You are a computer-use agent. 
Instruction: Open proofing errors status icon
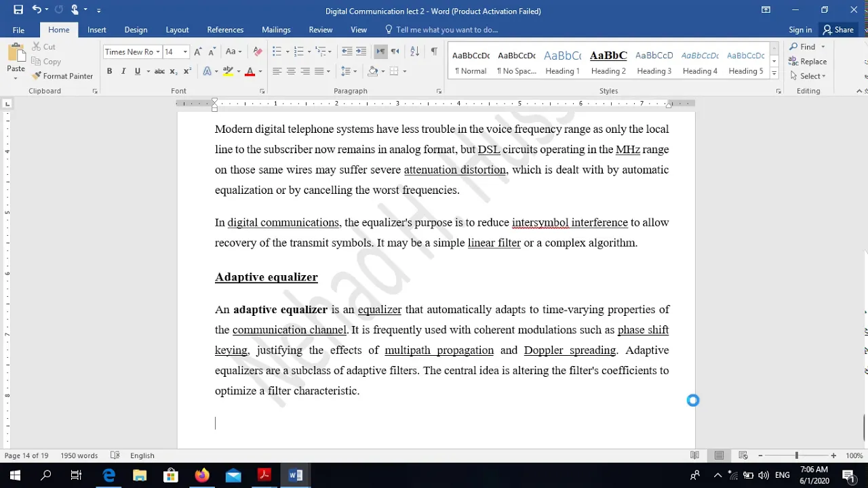tap(115, 455)
